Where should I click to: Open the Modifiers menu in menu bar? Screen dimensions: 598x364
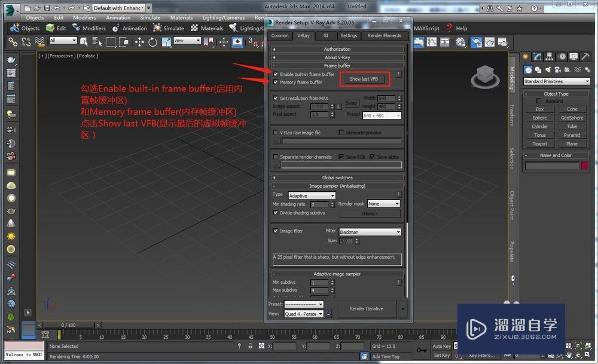click(x=85, y=17)
